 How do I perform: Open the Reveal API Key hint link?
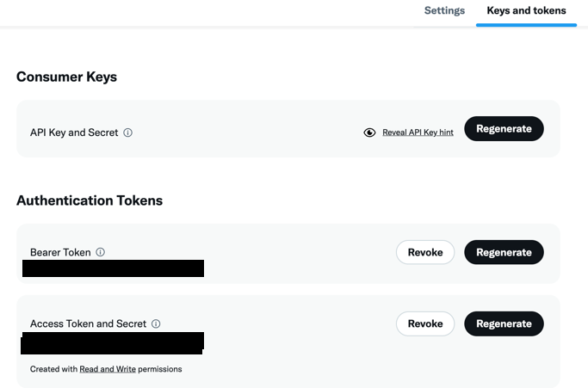(x=418, y=132)
